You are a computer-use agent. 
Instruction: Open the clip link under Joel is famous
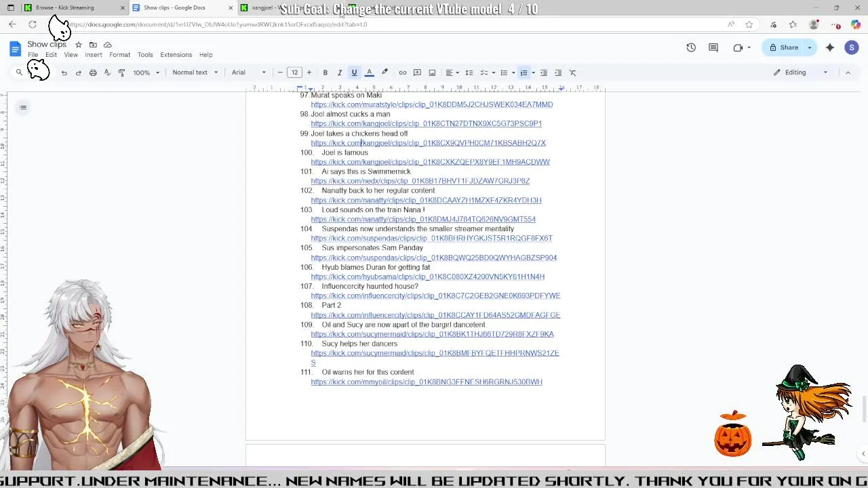coord(430,162)
